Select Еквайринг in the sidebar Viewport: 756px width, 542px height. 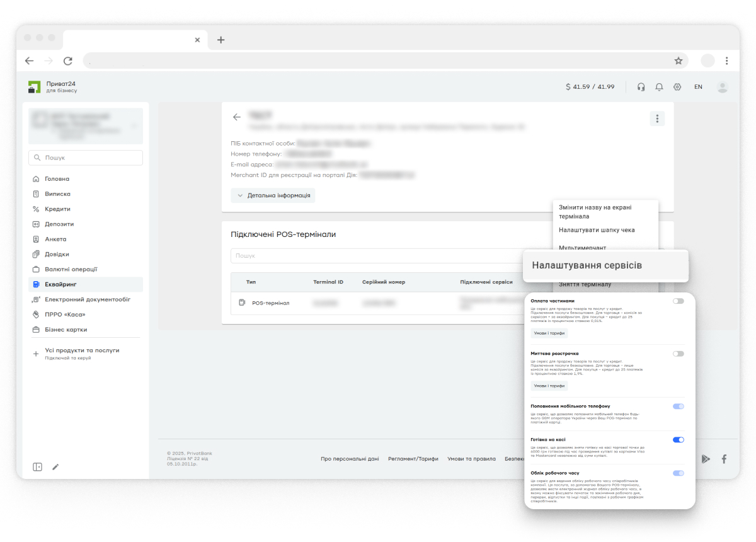(60, 284)
